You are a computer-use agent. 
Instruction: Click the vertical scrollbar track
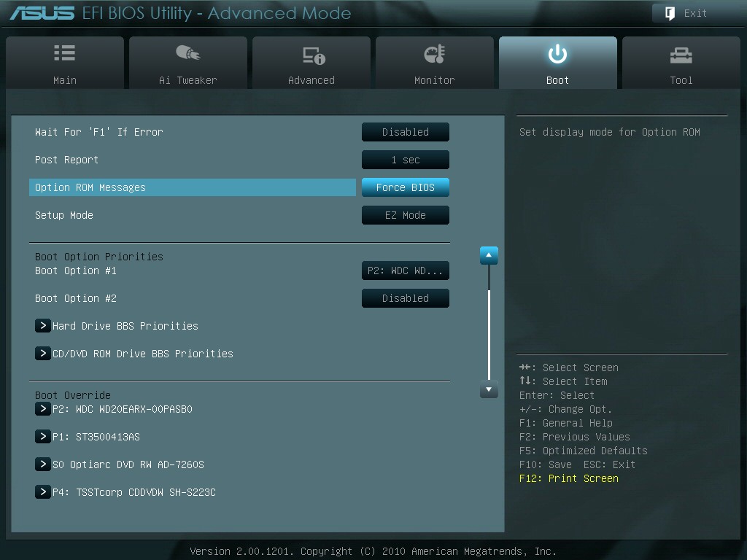coord(489,322)
